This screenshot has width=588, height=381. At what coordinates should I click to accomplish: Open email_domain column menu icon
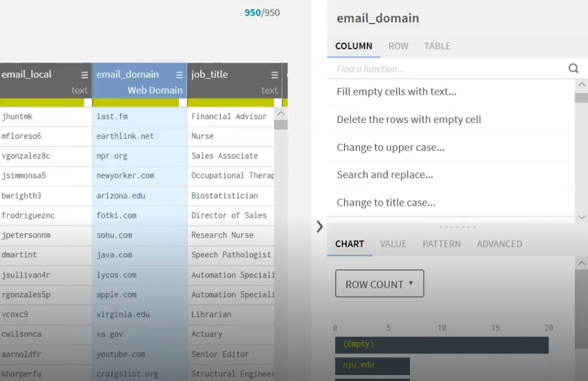(x=180, y=75)
